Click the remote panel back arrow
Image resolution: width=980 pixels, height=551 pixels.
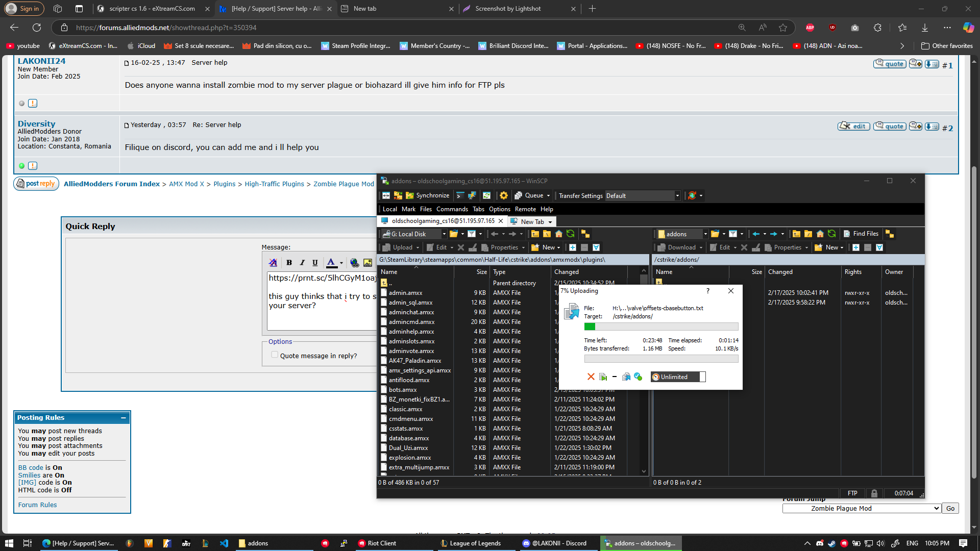tap(756, 234)
